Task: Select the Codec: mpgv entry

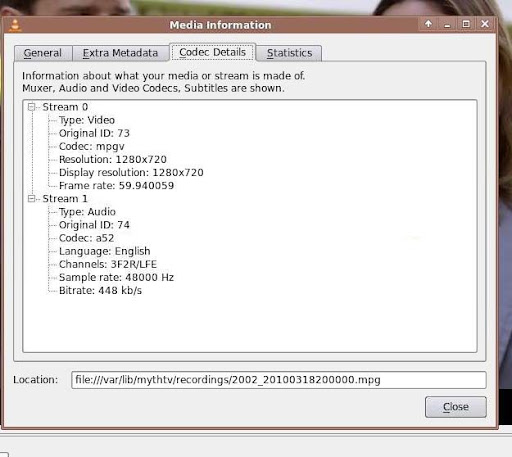Action: click(x=92, y=146)
